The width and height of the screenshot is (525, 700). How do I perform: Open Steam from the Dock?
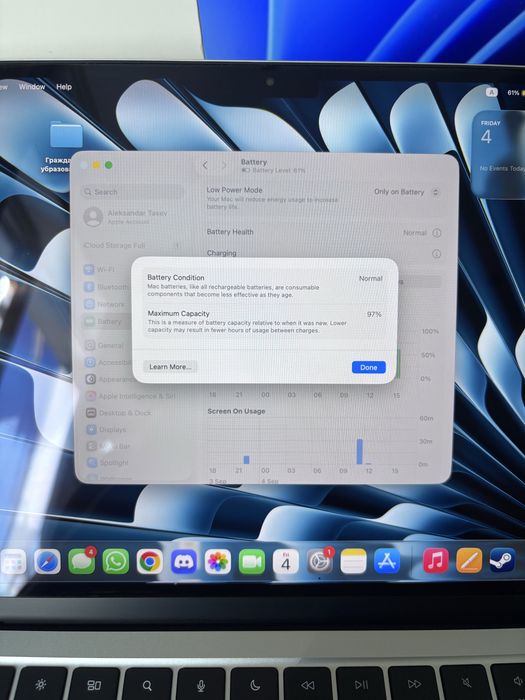point(503,560)
